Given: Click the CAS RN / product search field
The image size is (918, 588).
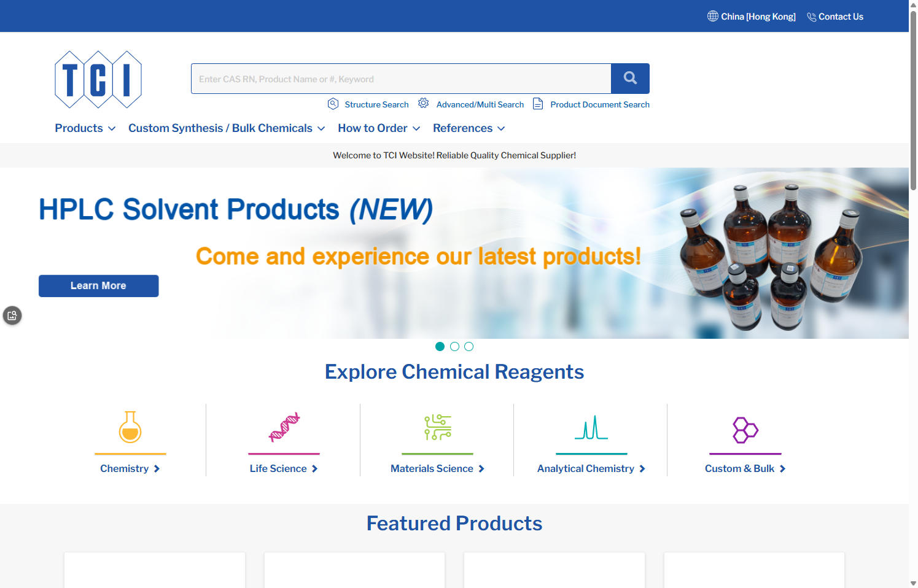Looking at the screenshot, I should pyautogui.click(x=401, y=79).
